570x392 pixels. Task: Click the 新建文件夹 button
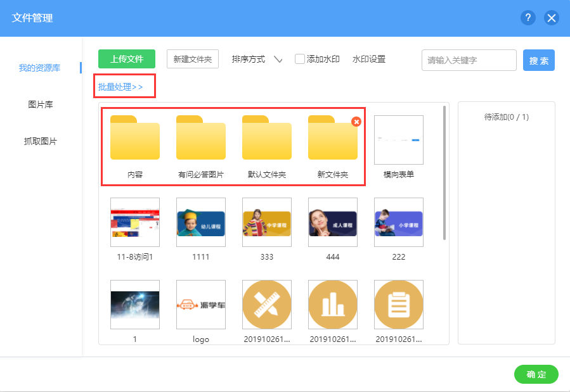193,59
